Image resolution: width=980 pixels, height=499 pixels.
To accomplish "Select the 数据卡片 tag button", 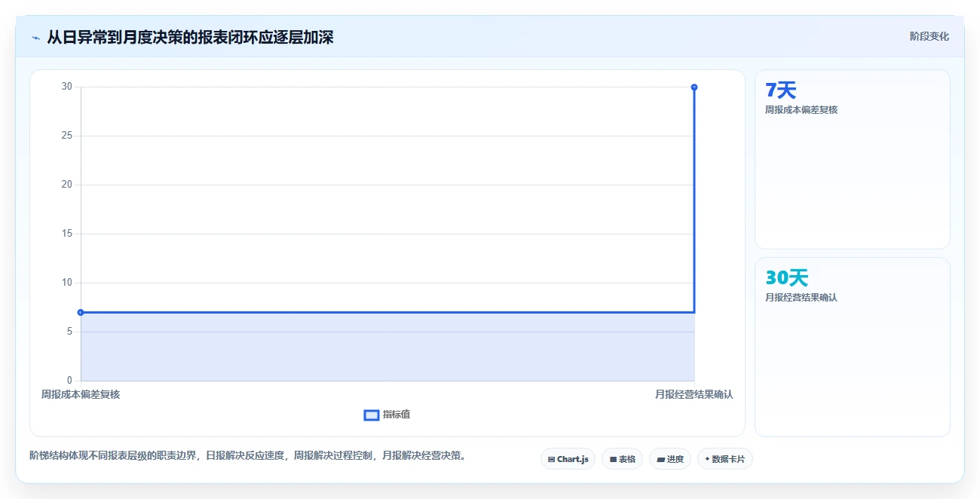I will (x=725, y=458).
